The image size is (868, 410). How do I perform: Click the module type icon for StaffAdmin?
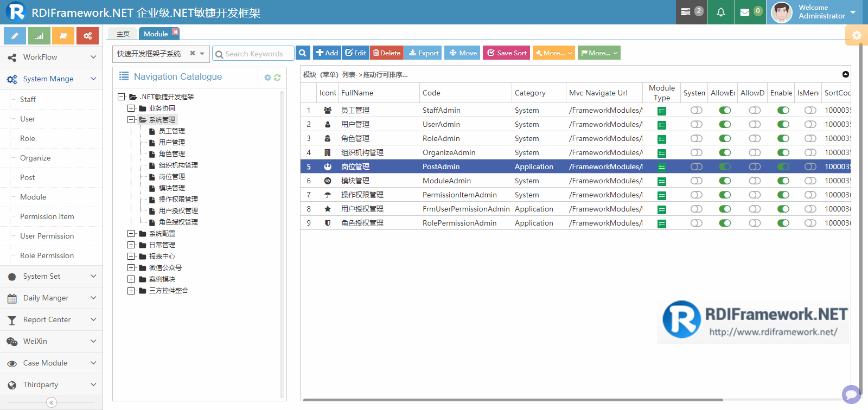tap(662, 111)
